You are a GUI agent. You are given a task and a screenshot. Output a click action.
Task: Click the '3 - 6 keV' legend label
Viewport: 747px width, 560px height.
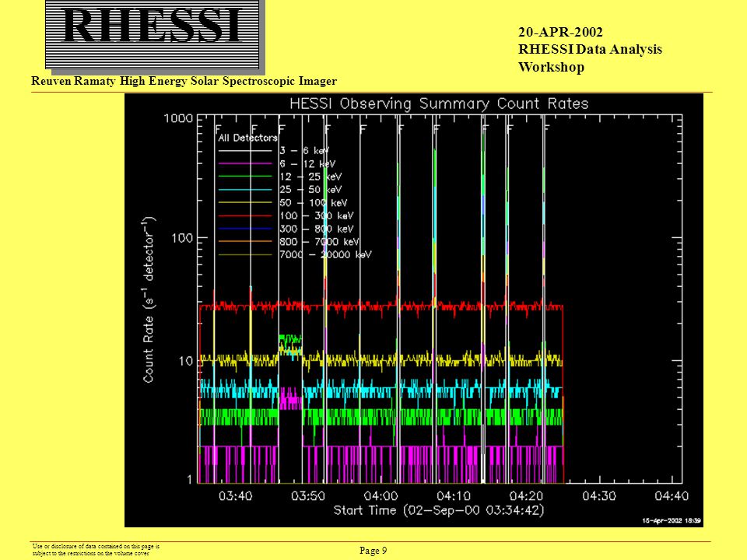(x=304, y=151)
